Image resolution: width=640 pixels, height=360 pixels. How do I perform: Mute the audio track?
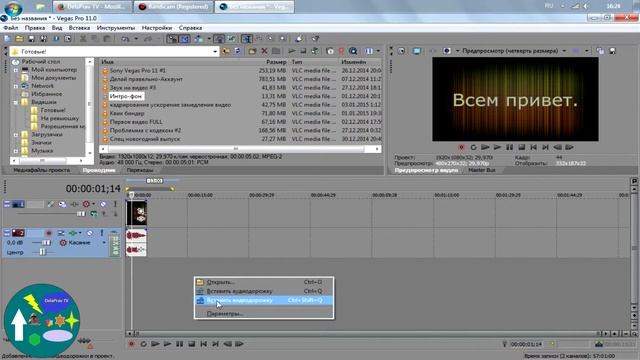[x=90, y=233]
